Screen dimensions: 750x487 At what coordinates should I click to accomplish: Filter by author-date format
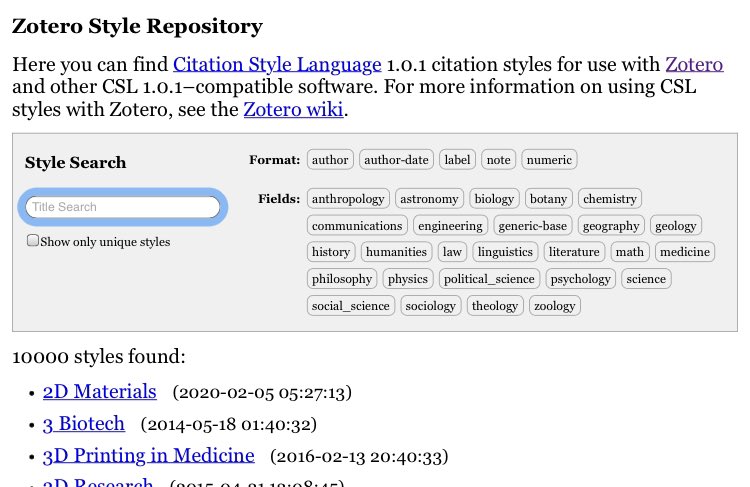click(397, 160)
